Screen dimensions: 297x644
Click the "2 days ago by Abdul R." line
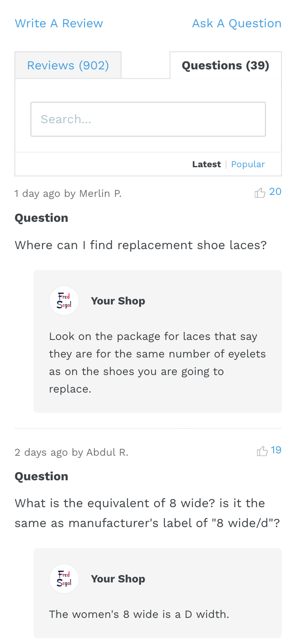click(x=71, y=452)
